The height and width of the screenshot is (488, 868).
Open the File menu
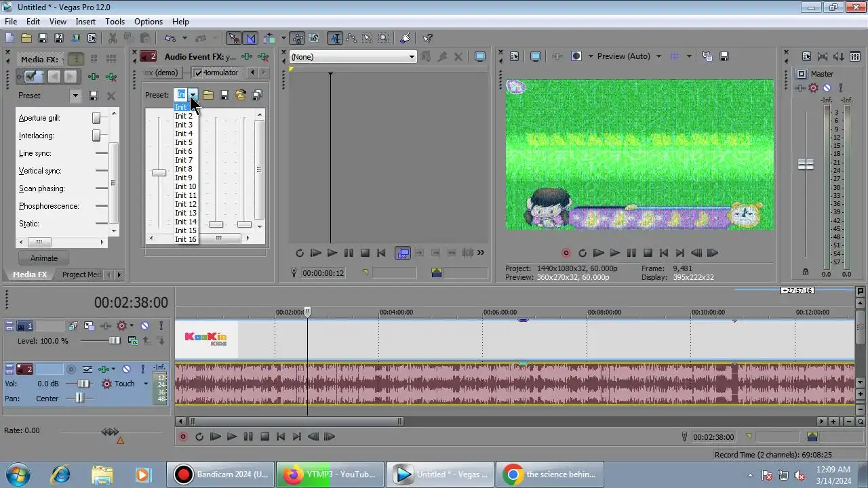coord(11,22)
